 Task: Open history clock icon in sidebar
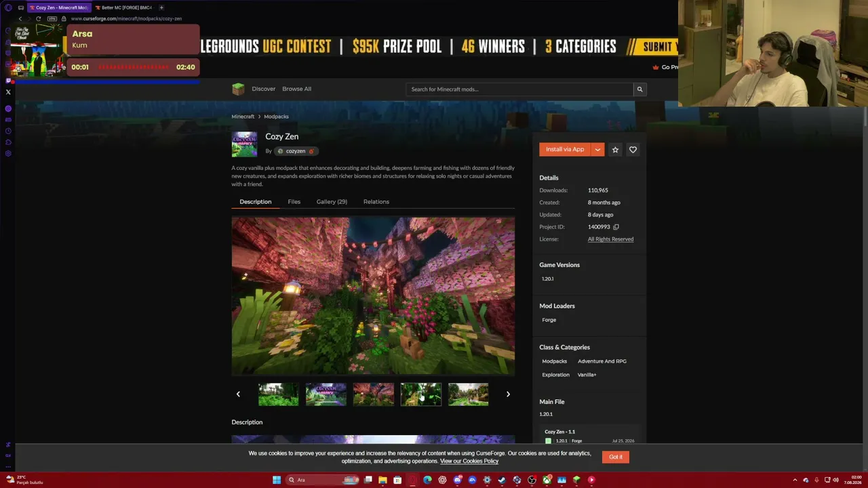tap(8, 131)
